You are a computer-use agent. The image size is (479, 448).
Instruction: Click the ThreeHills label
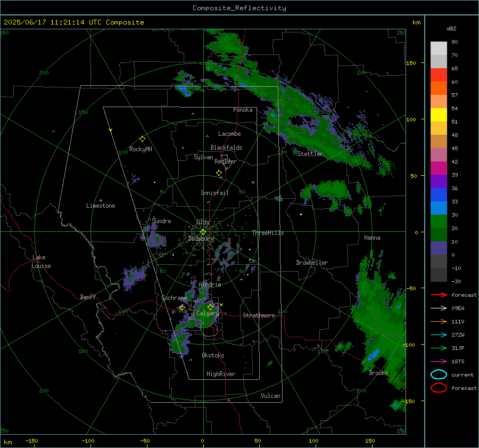pyautogui.click(x=268, y=233)
